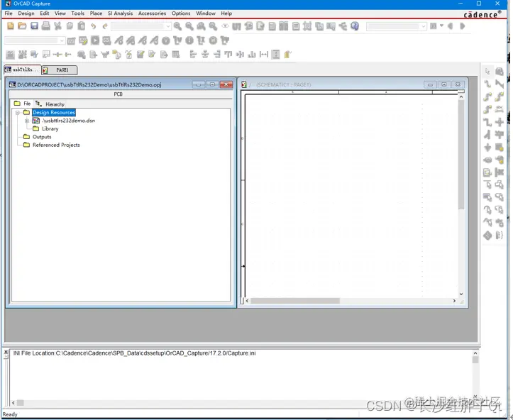Open the Options menu
The width and height of the screenshot is (513, 420).
(181, 13)
